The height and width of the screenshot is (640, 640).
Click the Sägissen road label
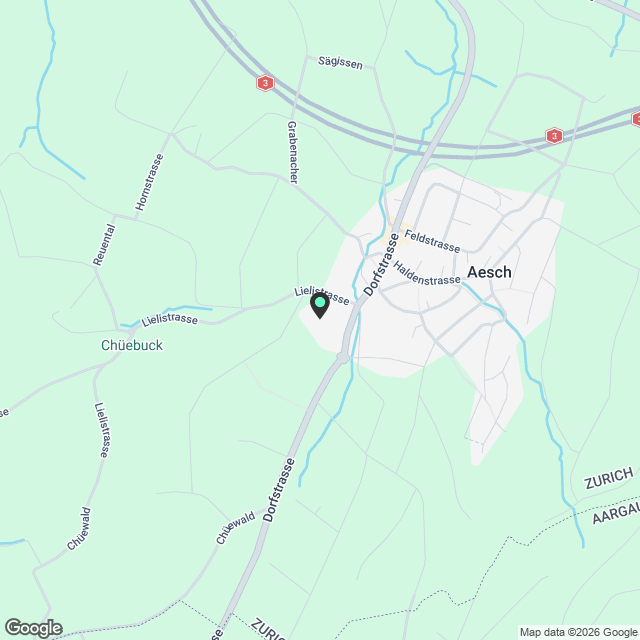pos(340,63)
